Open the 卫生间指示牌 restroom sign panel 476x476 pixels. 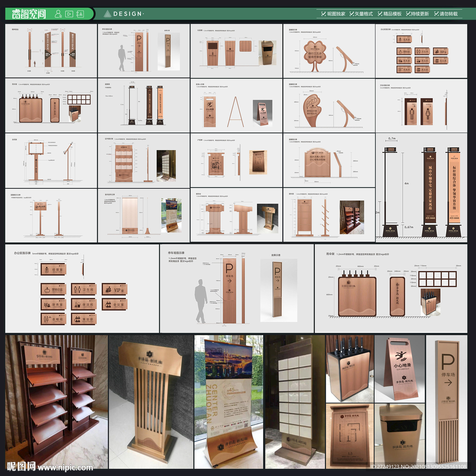(421, 106)
